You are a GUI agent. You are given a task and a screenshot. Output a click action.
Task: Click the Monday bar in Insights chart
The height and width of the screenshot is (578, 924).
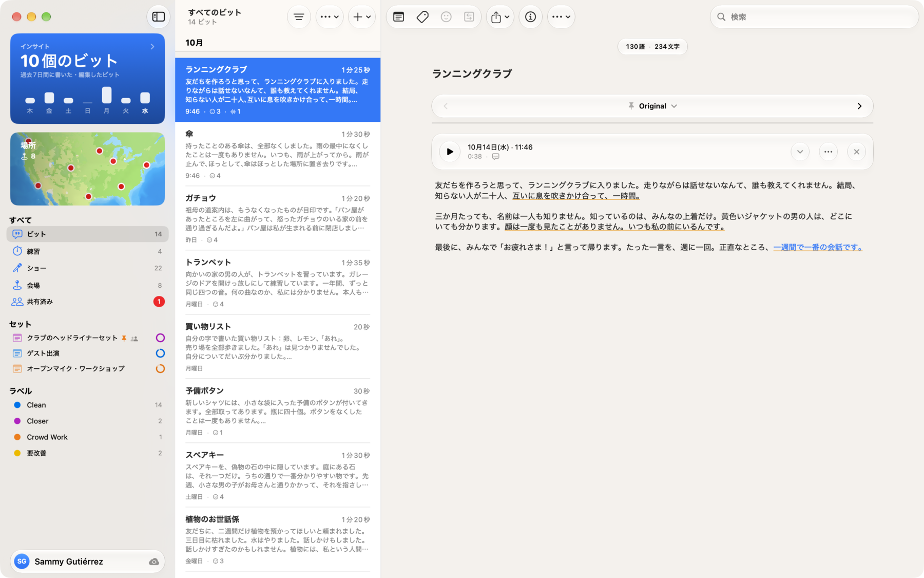pyautogui.click(x=107, y=95)
